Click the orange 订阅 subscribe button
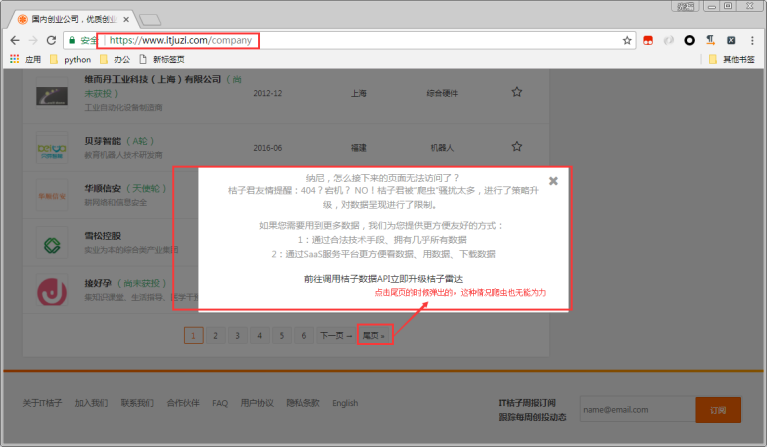Viewport: 767px width, 448px height. pos(718,410)
